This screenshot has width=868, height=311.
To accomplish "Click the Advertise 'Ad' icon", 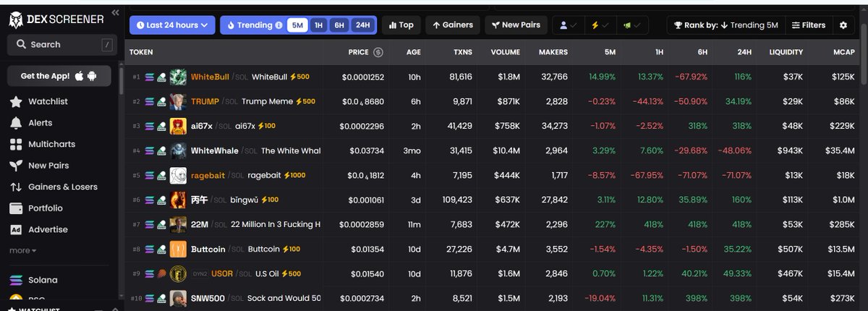I will pyautogui.click(x=16, y=229).
